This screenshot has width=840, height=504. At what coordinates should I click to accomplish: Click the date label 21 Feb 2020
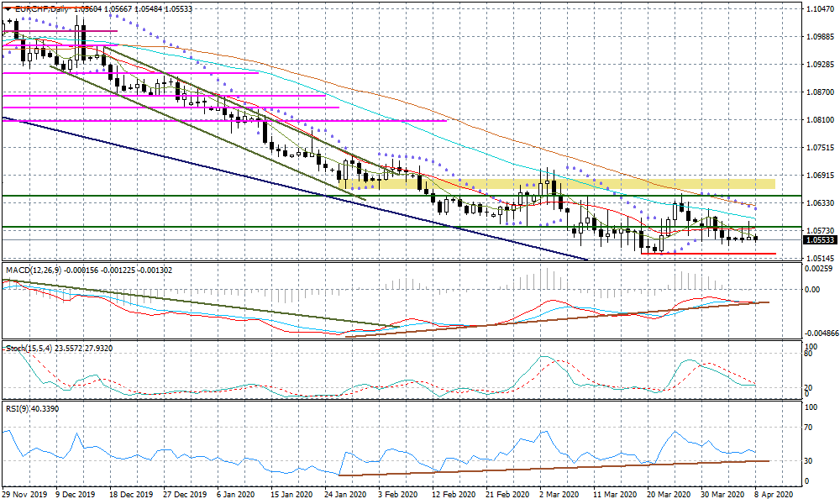point(508,495)
